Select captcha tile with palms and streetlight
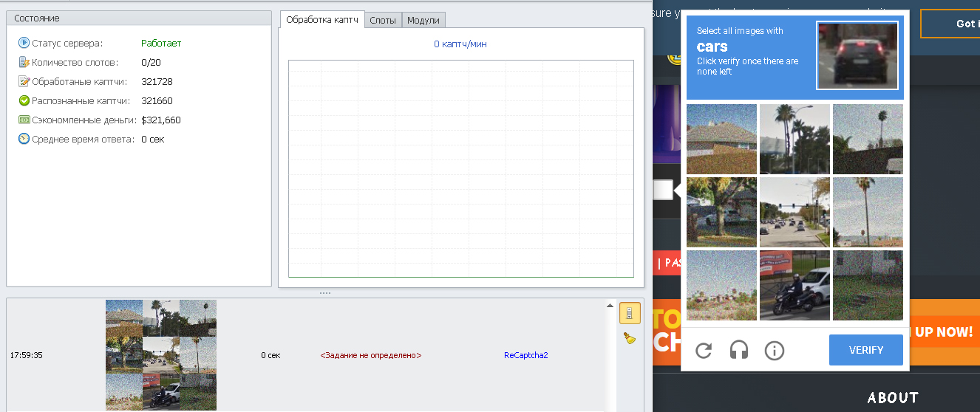The image size is (980, 412). point(794,139)
